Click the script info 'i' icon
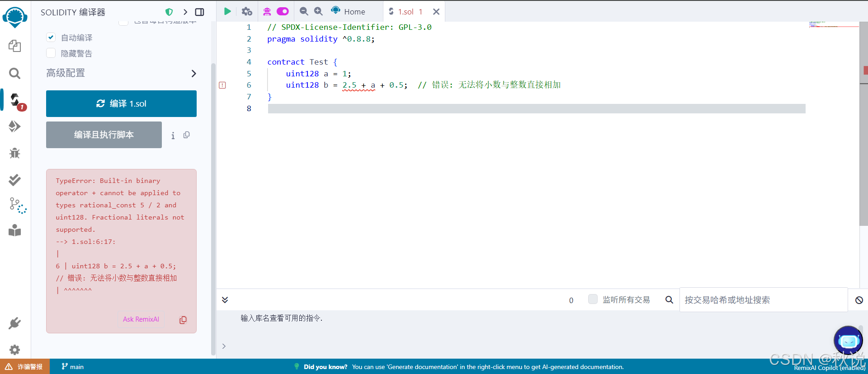The height and width of the screenshot is (374, 868). pos(173,136)
